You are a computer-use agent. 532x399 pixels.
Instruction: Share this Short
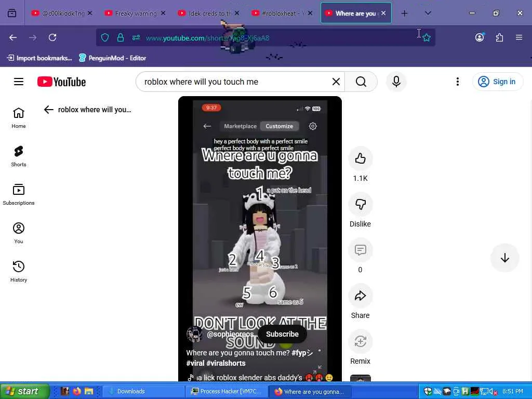point(361,296)
